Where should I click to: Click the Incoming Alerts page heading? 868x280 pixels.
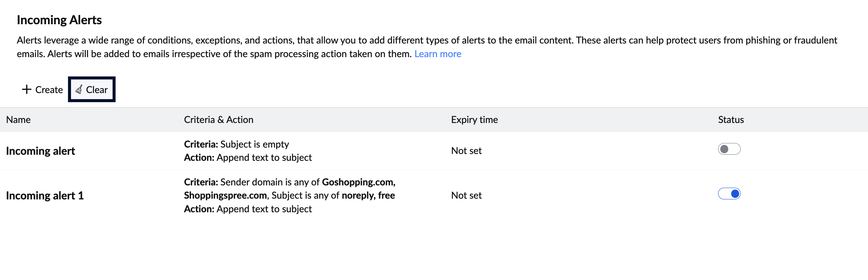[x=59, y=20]
